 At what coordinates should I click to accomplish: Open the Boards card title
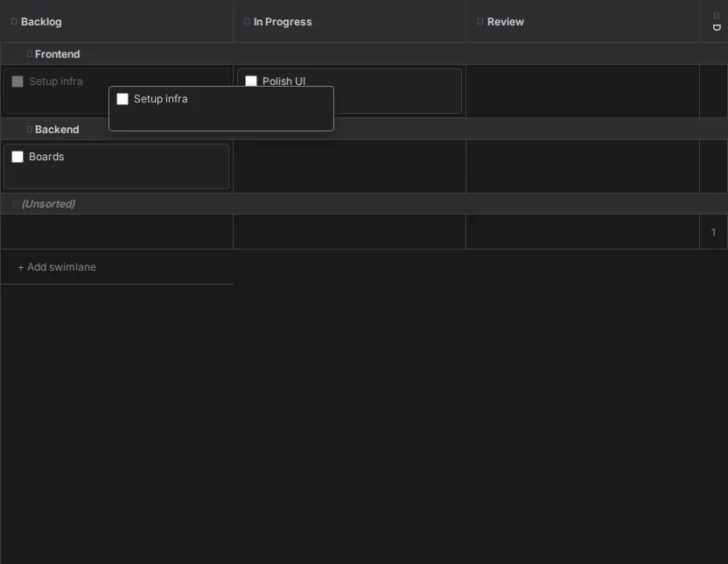(x=46, y=157)
